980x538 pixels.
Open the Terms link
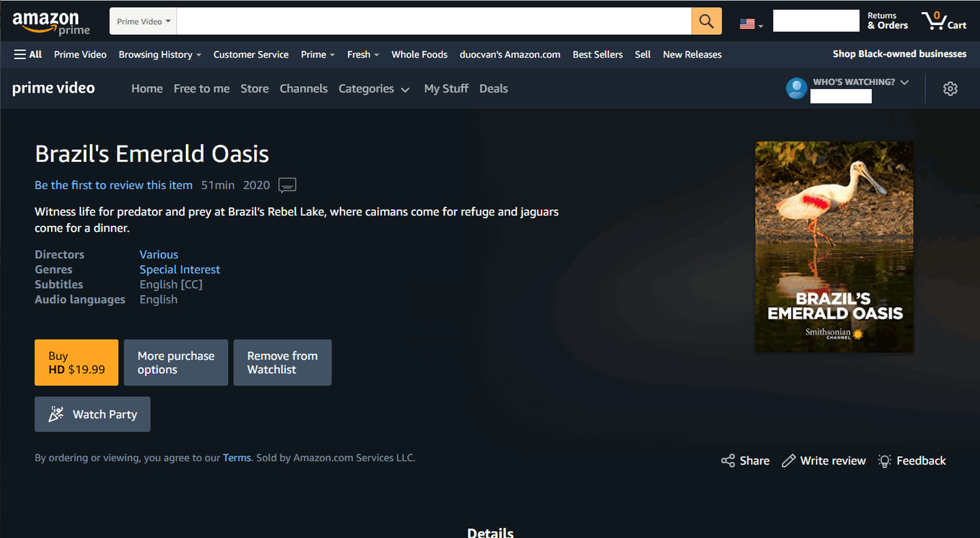point(237,458)
